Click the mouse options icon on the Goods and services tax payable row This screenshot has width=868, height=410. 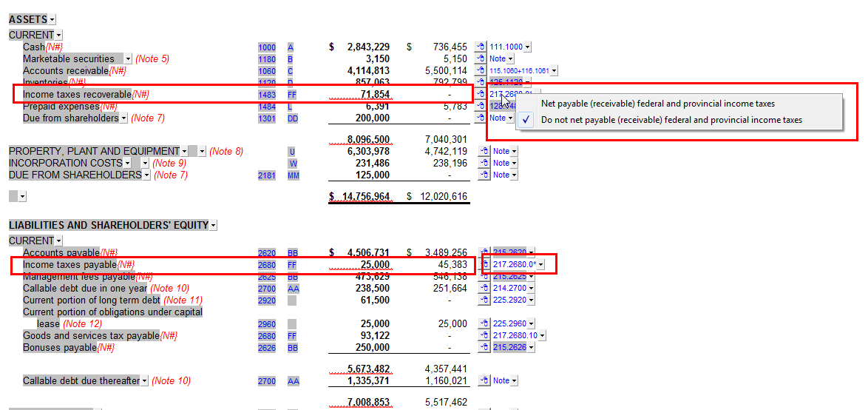point(484,335)
